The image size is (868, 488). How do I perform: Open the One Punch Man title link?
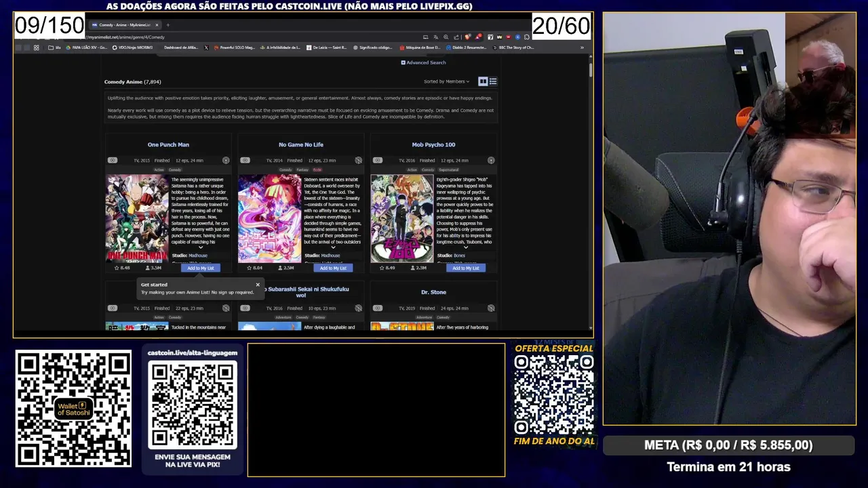tap(168, 144)
